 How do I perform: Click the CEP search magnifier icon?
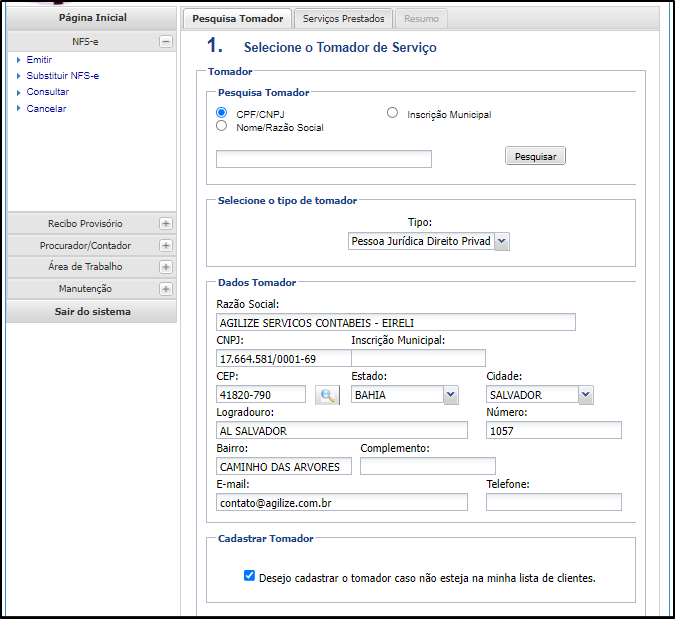327,395
